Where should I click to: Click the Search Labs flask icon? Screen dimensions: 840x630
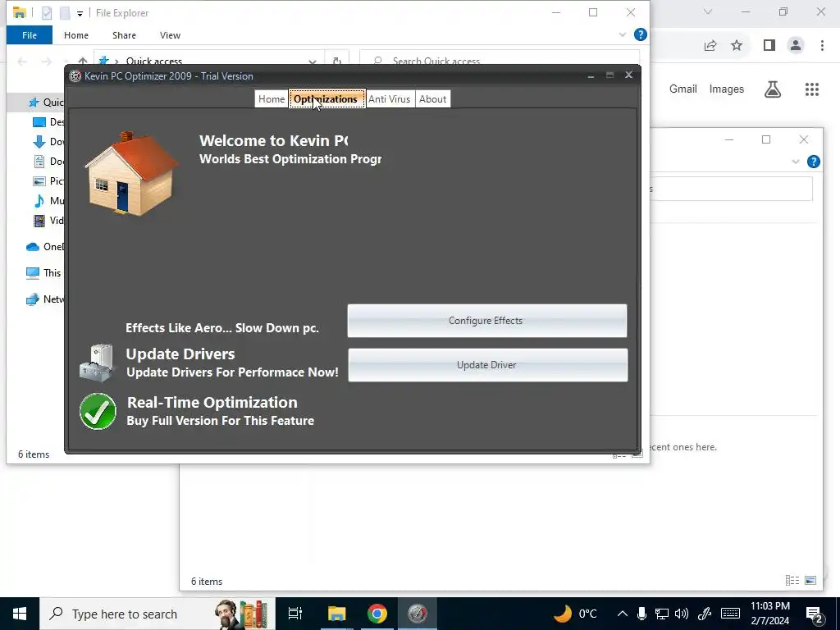pos(773,89)
